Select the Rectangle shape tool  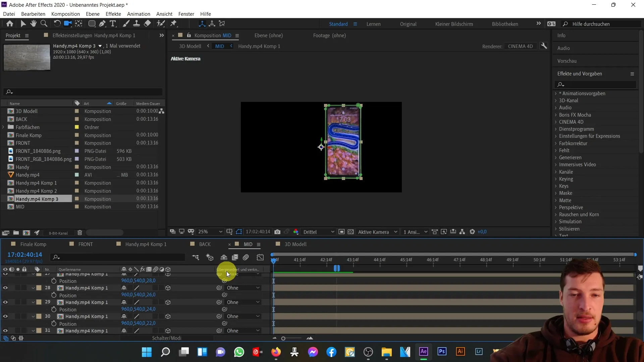click(92, 23)
